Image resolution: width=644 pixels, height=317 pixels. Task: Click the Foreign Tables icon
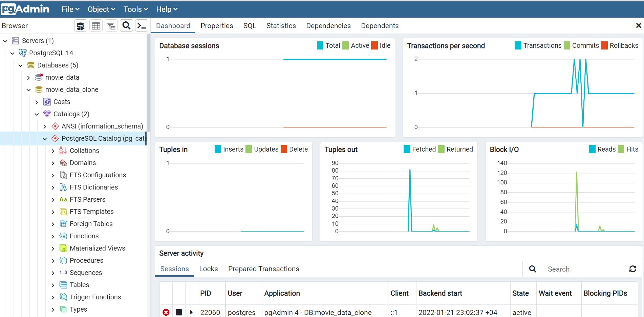click(63, 224)
